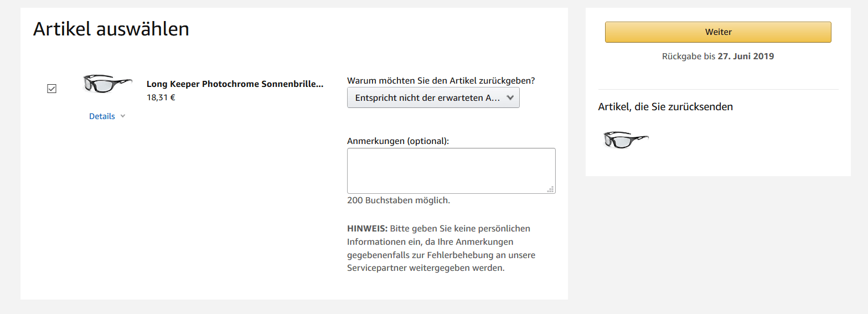Click the sunglasses thumbnail beside the checkbox

[x=107, y=83]
